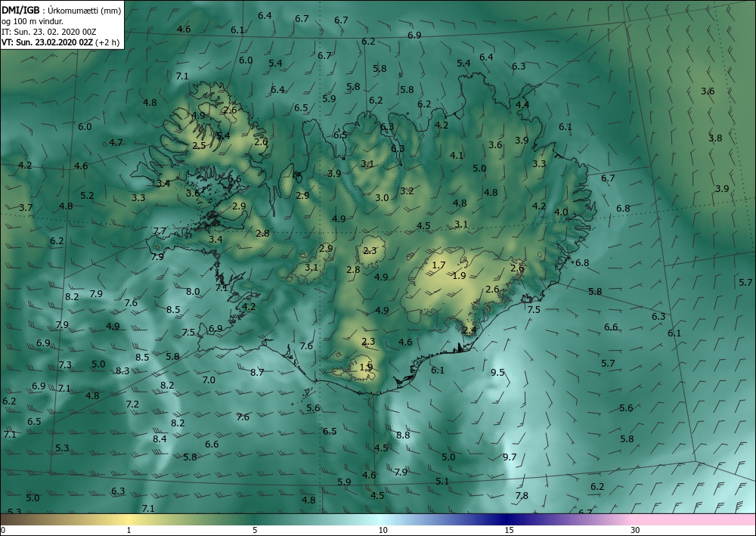
Task: Click the 3.7 value at the left edge
Action: click(26, 207)
